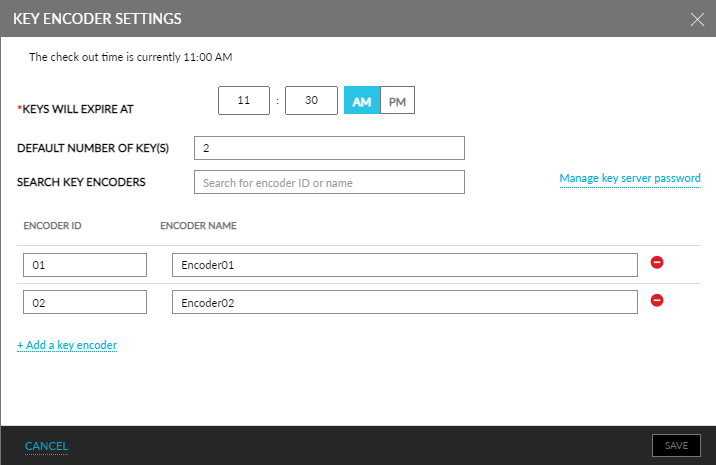Edit the encoder ID field containing 02
Viewport: 716px width, 465px height.
coord(85,302)
